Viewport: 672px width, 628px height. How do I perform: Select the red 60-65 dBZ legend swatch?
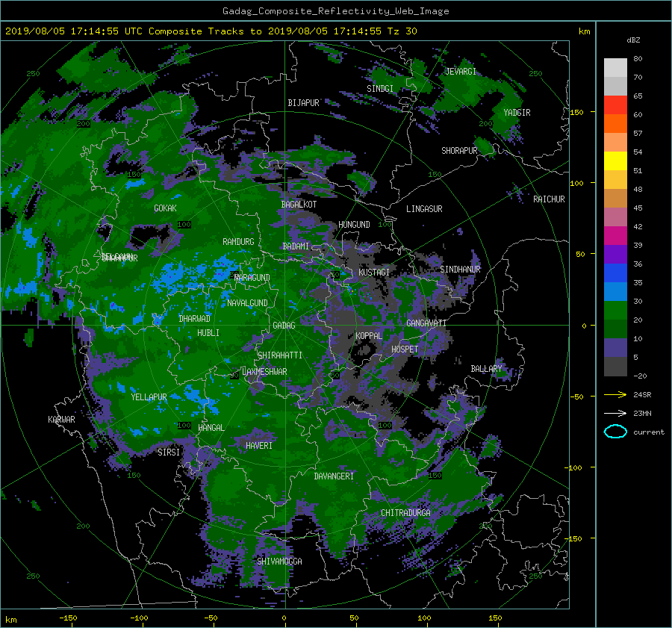(615, 105)
